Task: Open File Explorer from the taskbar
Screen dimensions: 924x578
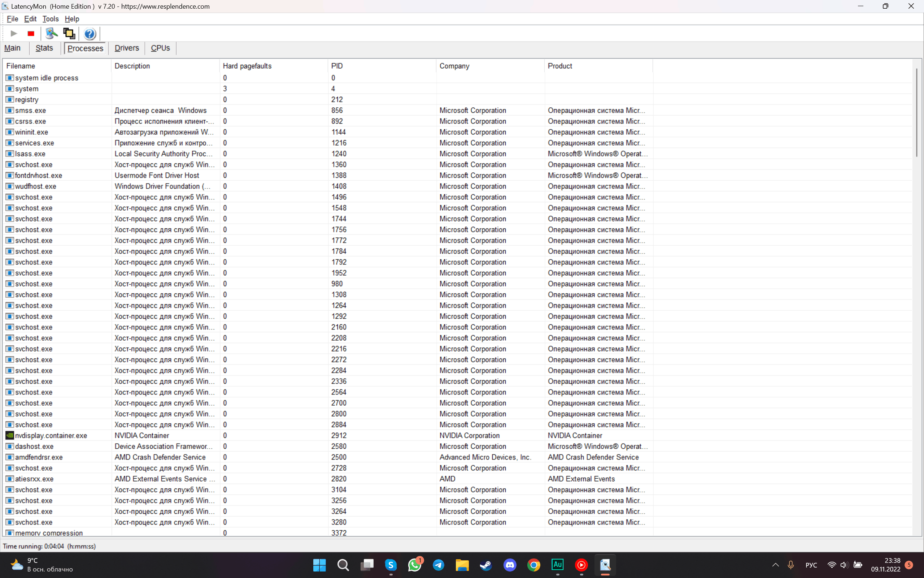Action: pos(462,565)
